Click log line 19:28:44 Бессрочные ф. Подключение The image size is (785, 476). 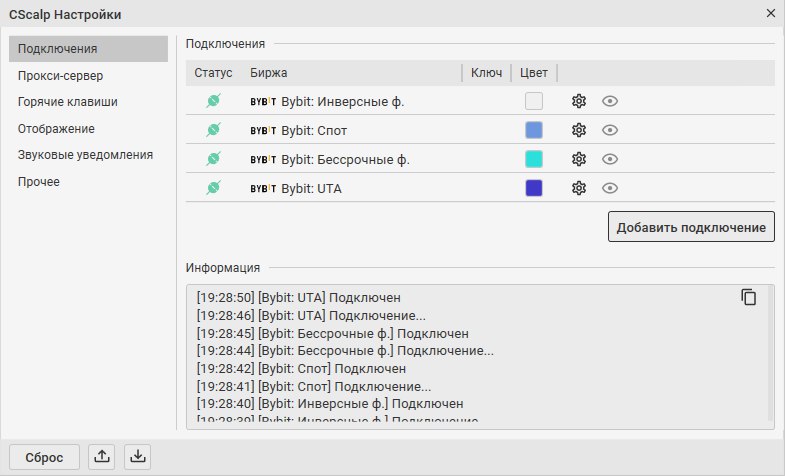[x=345, y=350]
